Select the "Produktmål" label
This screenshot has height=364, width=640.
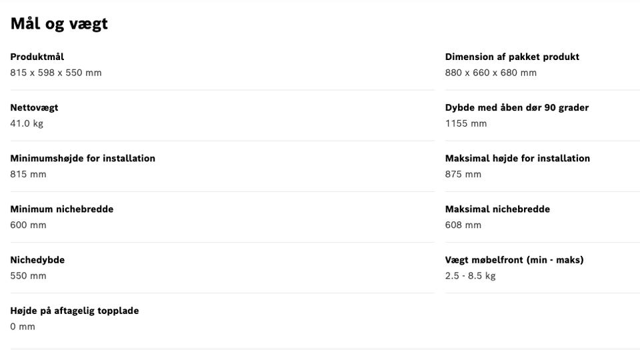point(37,57)
